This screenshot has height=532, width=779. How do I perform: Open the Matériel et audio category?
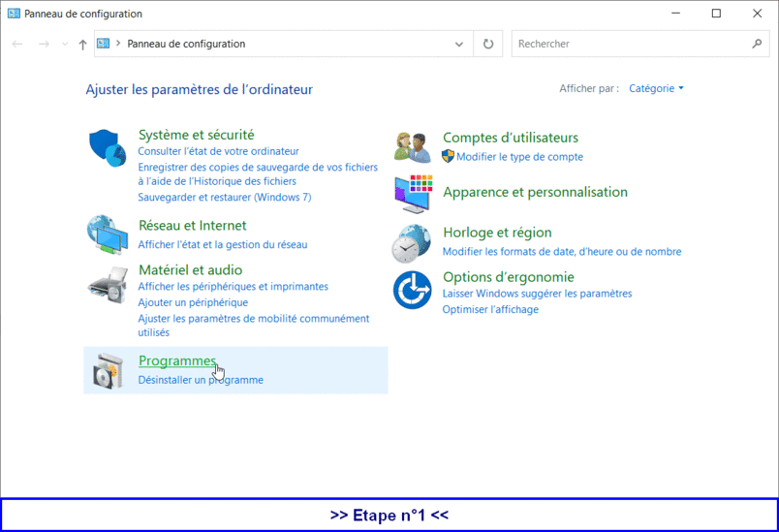[x=190, y=270]
